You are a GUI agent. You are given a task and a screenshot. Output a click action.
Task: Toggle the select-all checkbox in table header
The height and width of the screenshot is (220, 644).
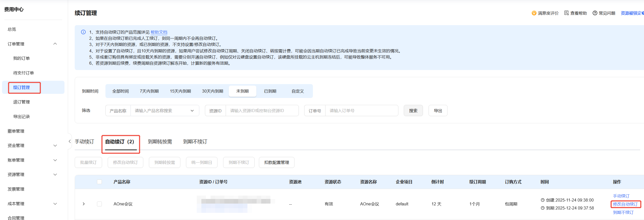100,182
